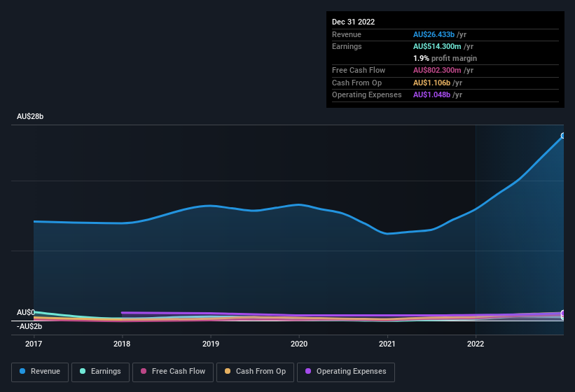
Task: Click the 2022 x-axis label
Action: (x=476, y=344)
